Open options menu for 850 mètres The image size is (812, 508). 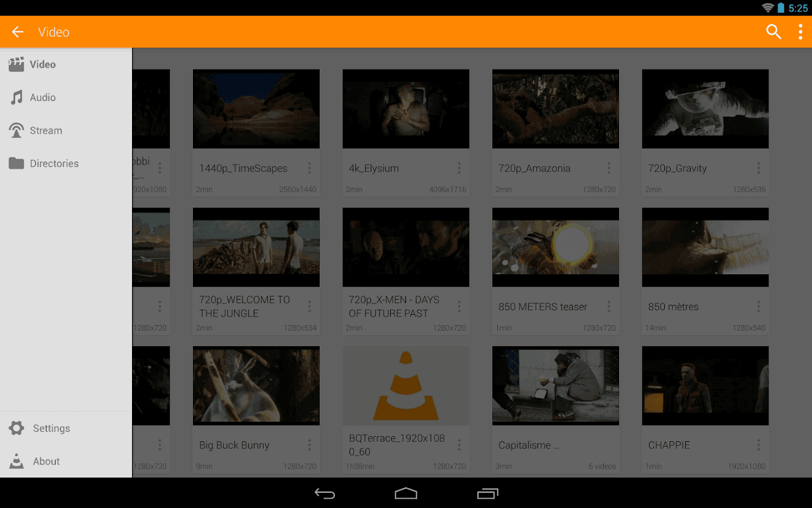(x=758, y=306)
